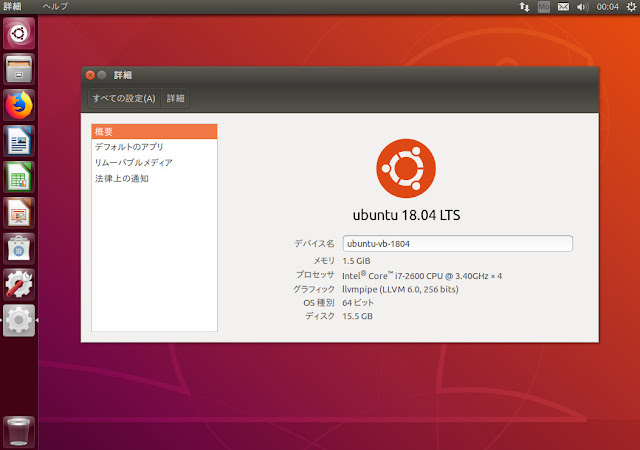Click the 詳細 breadcrumb button
This screenshot has height=450, width=640.
pyautogui.click(x=176, y=98)
